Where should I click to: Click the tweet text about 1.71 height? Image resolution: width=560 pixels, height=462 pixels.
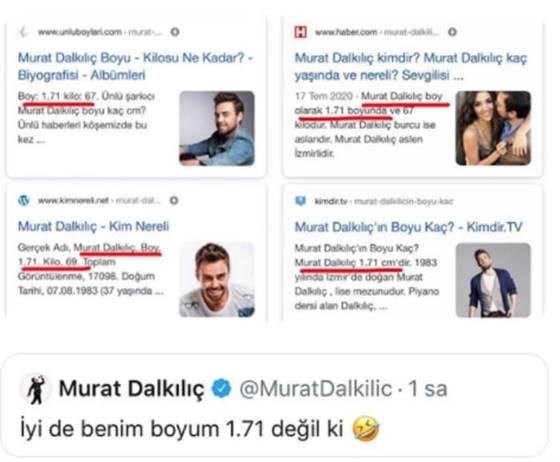coord(199,428)
